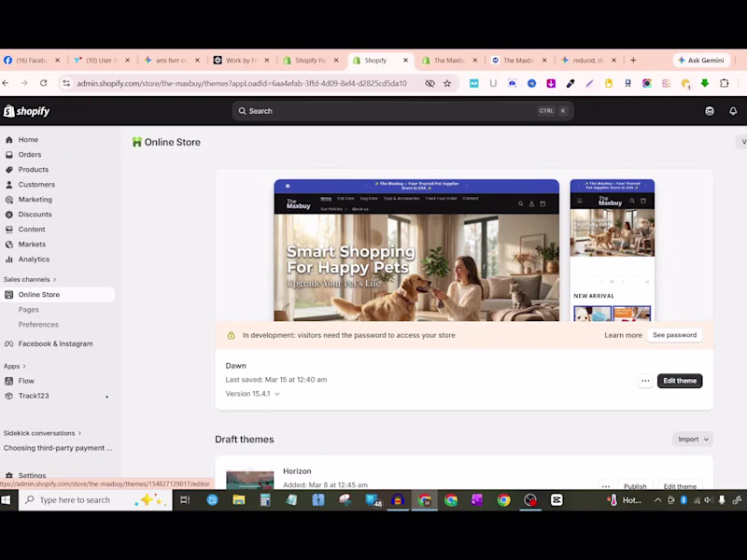Switch to the 'Work by' browser tab
Screen dimensions: 747x560
point(241,61)
